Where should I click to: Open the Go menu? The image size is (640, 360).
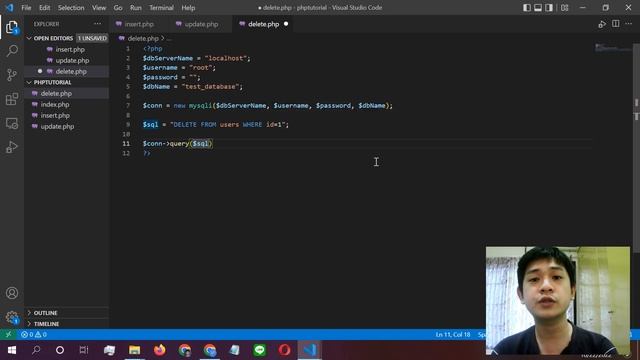pyautogui.click(x=118, y=8)
